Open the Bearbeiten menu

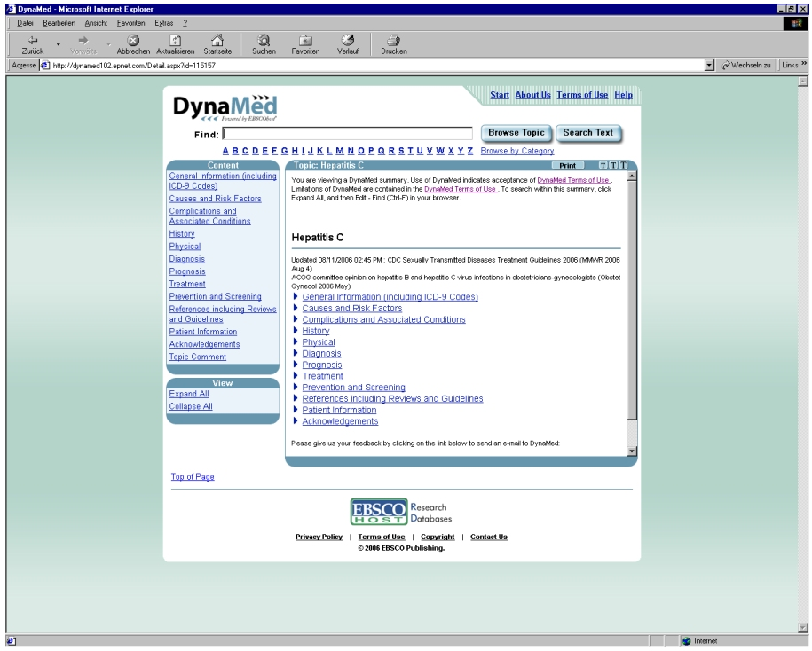pos(59,23)
